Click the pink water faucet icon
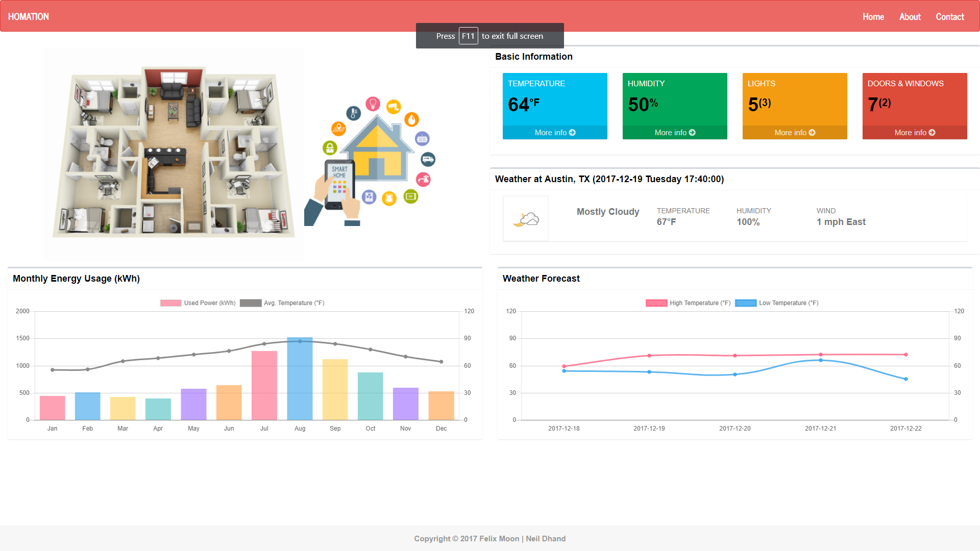The height and width of the screenshot is (551, 980). [423, 180]
